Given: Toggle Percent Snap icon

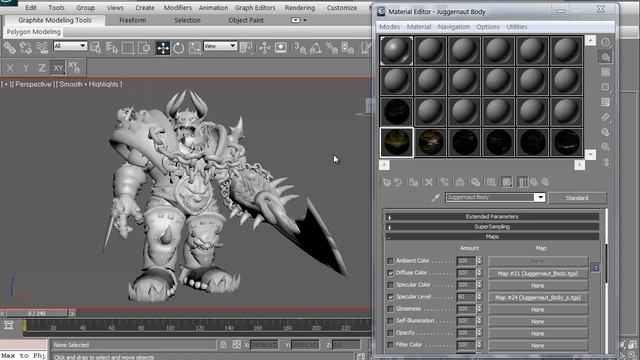Looking at the screenshot, I should click(332, 48).
